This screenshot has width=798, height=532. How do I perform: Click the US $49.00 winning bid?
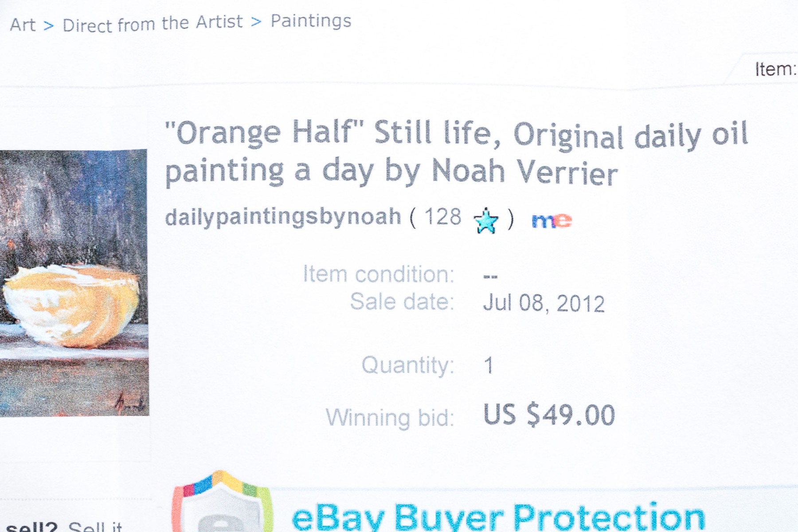pyautogui.click(x=549, y=415)
